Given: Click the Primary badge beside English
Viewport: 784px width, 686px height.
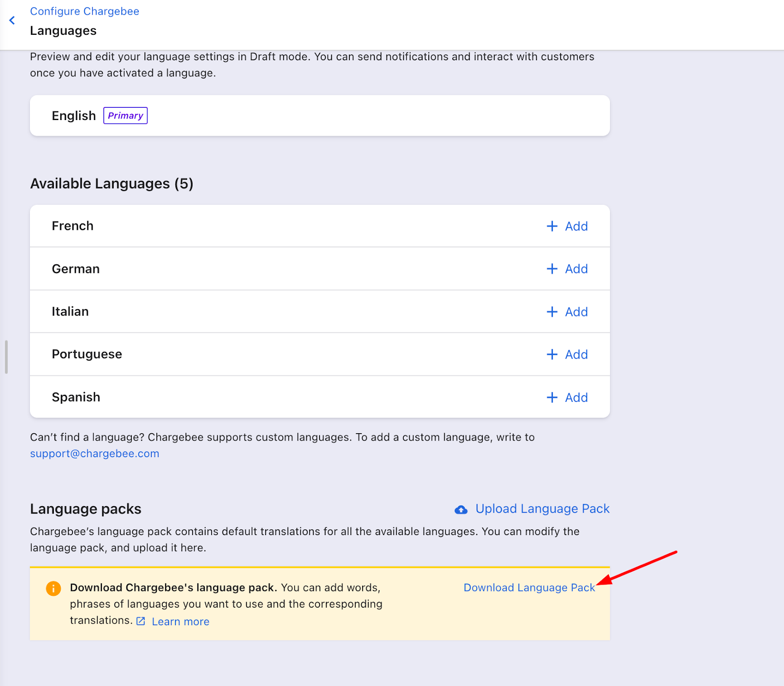Looking at the screenshot, I should (x=125, y=115).
